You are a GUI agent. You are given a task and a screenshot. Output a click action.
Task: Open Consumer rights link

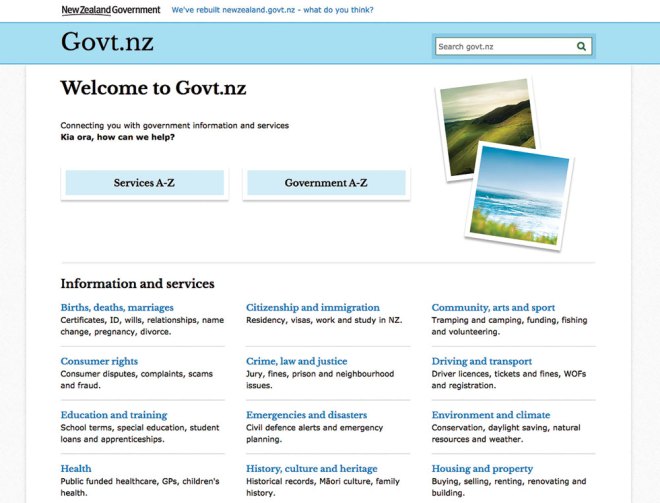click(x=99, y=361)
